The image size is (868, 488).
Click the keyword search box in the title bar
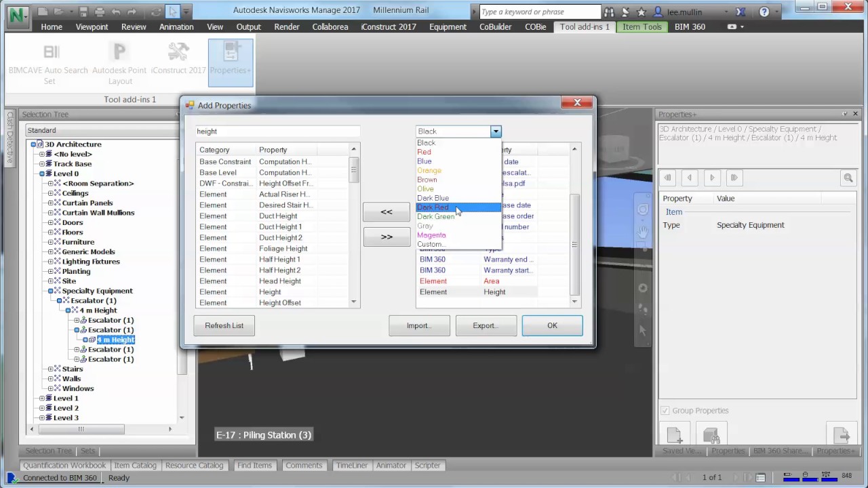pos(540,12)
